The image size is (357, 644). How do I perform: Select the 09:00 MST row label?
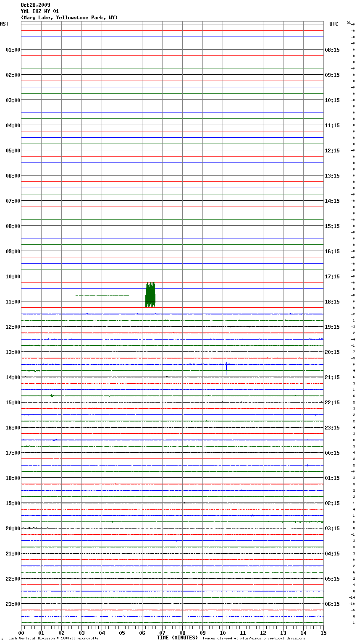coord(13,251)
